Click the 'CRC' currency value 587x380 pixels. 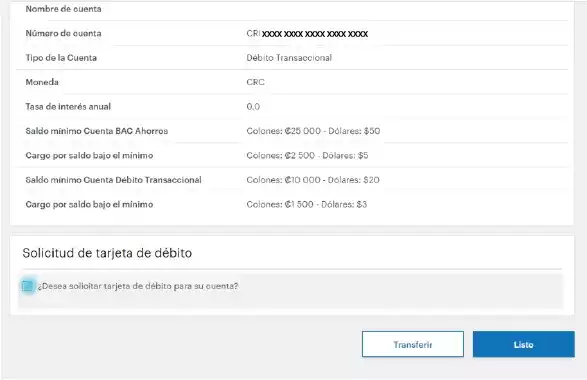coord(255,82)
